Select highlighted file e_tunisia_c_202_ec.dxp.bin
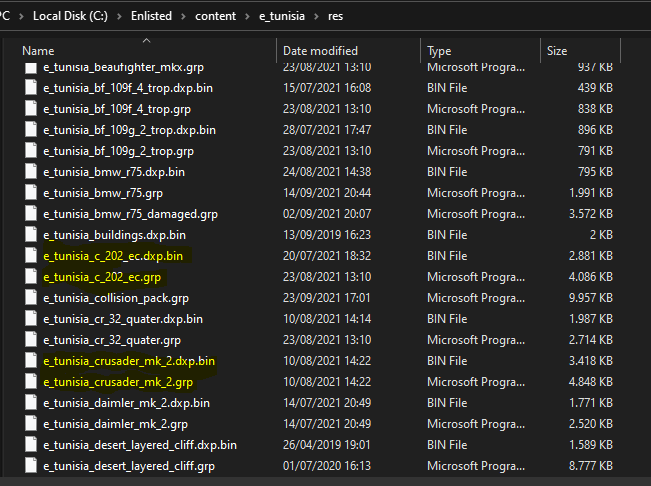 [x=113, y=256]
